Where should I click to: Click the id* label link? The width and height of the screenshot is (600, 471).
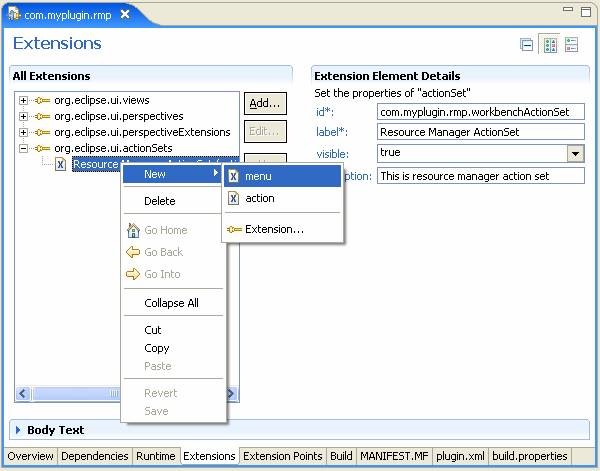(x=325, y=112)
